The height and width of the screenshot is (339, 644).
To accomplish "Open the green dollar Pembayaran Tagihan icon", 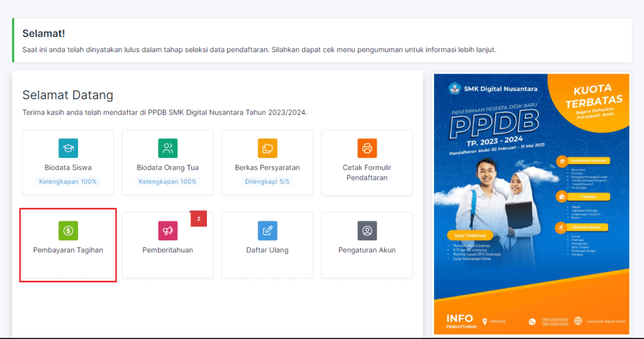I will [68, 231].
